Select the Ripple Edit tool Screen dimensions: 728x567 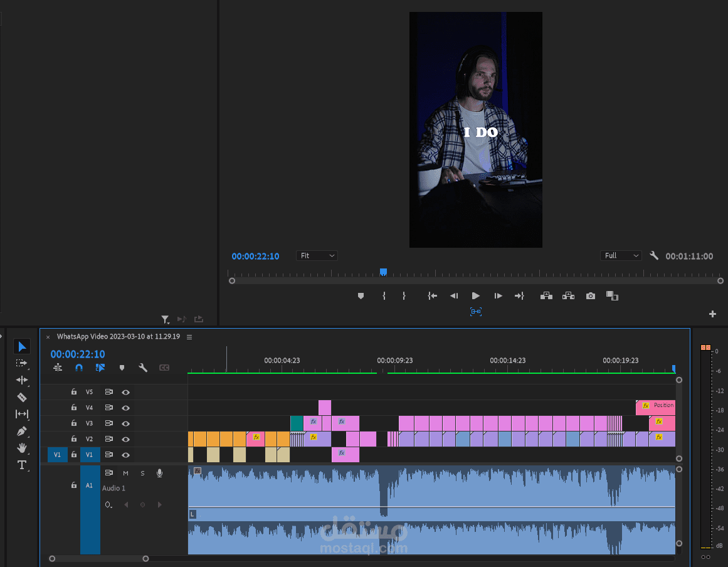coord(21,380)
